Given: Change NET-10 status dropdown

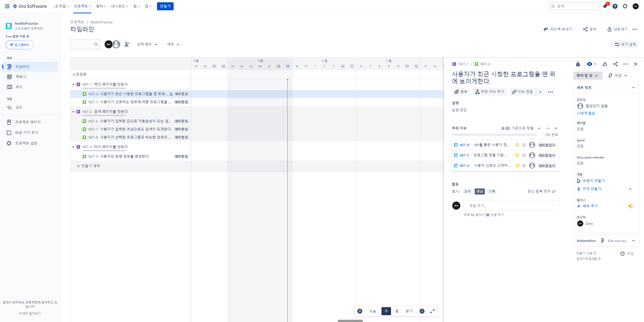Looking at the screenshot, I should tap(547, 145).
